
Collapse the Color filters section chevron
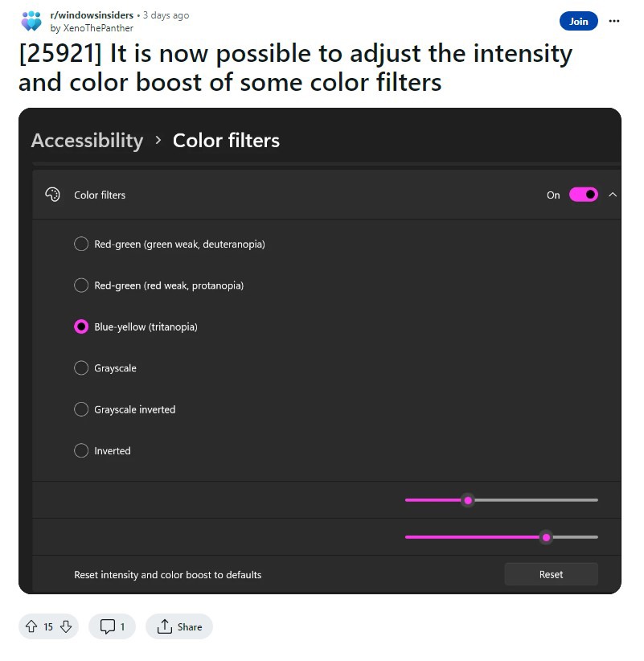point(613,195)
